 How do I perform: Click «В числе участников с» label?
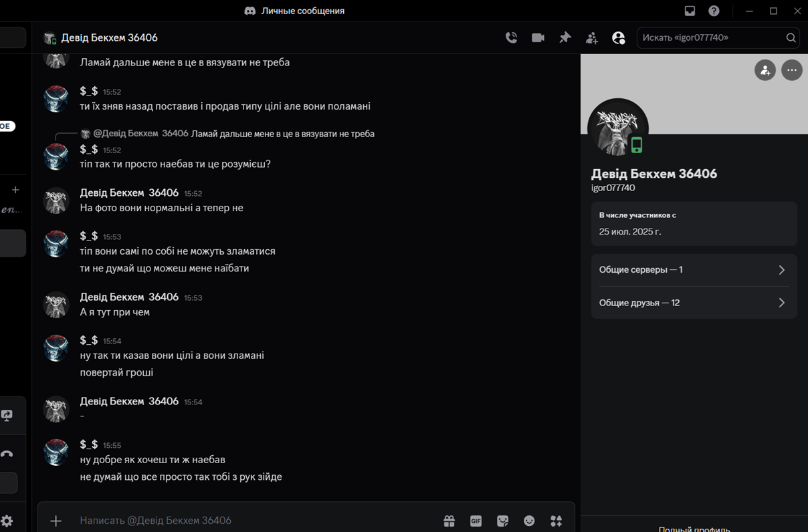637,215
